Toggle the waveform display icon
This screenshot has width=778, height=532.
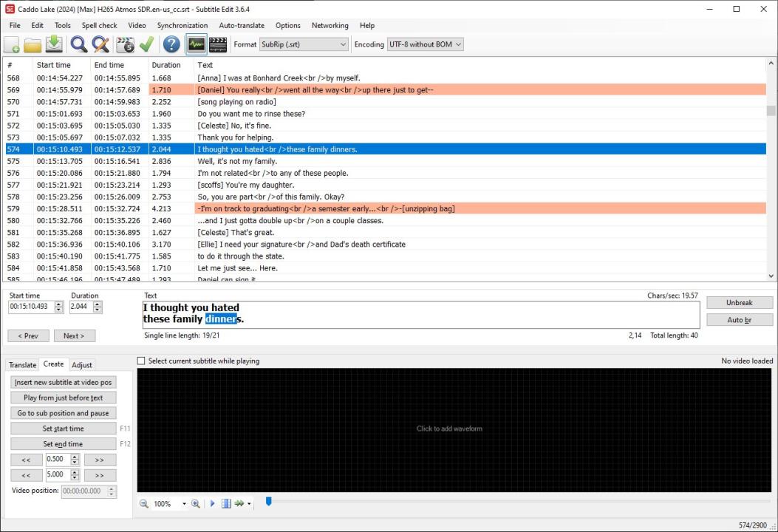196,45
